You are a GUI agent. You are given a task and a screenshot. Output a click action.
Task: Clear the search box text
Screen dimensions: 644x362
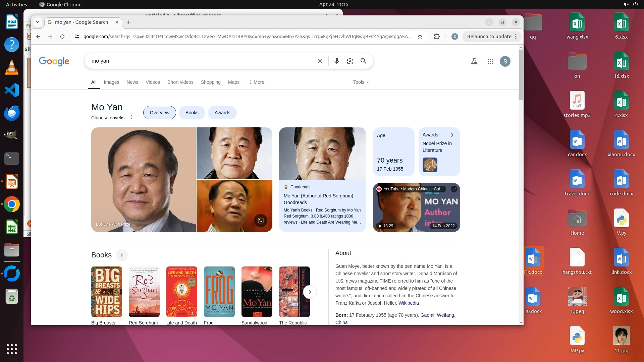[320, 61]
